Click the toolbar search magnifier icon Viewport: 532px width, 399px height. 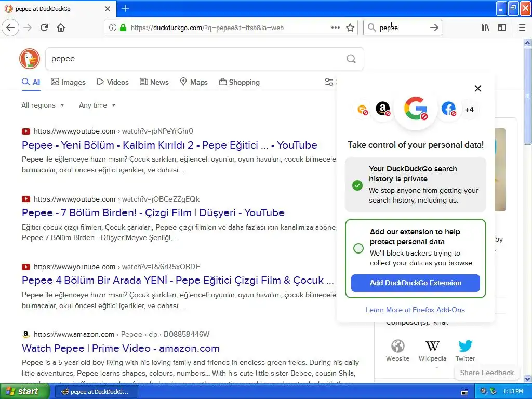[x=372, y=28]
